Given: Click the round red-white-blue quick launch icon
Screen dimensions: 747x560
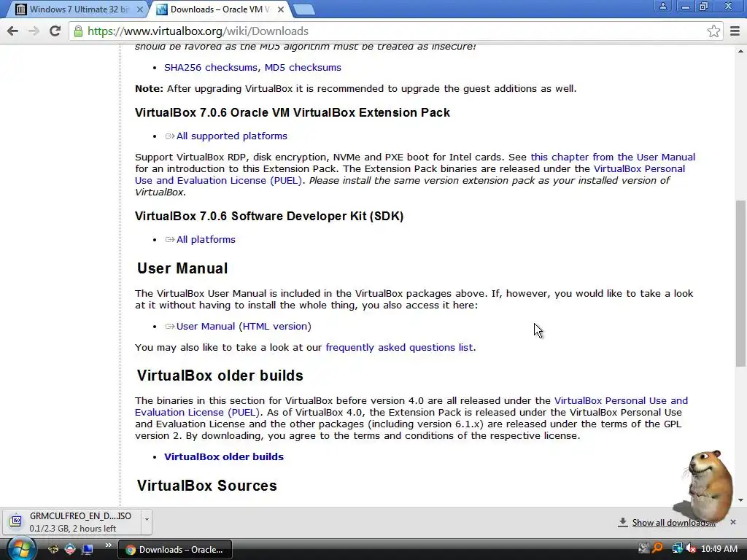Looking at the screenshot, I should click(x=70, y=550).
